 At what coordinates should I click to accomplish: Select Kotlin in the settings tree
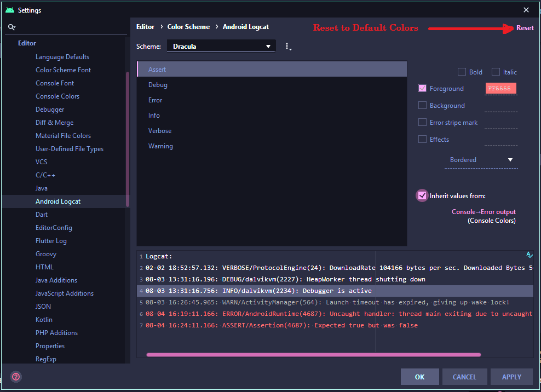click(x=44, y=320)
